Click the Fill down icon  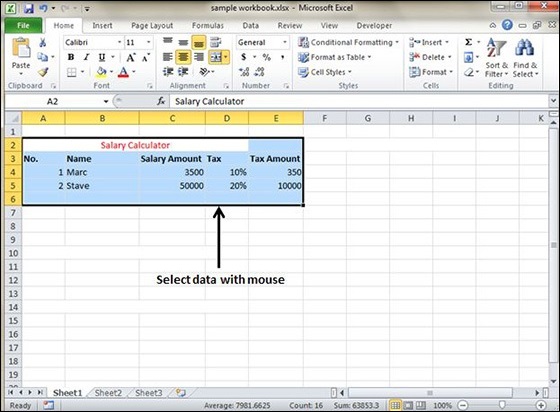(x=468, y=57)
